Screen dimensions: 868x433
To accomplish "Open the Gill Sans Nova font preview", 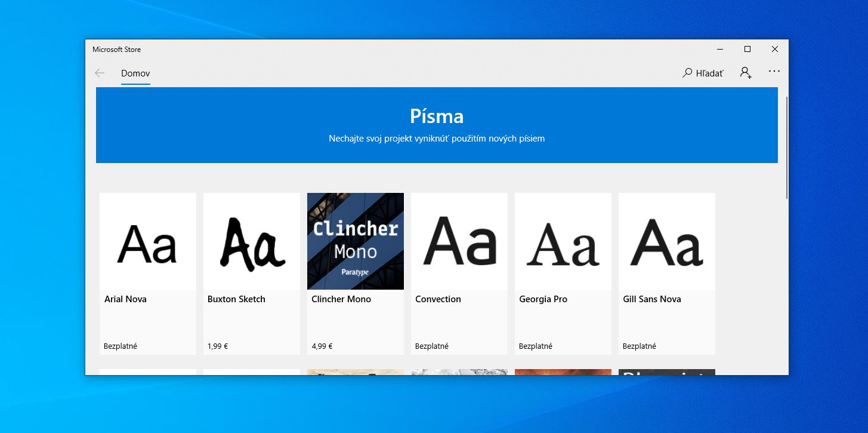I will (667, 241).
